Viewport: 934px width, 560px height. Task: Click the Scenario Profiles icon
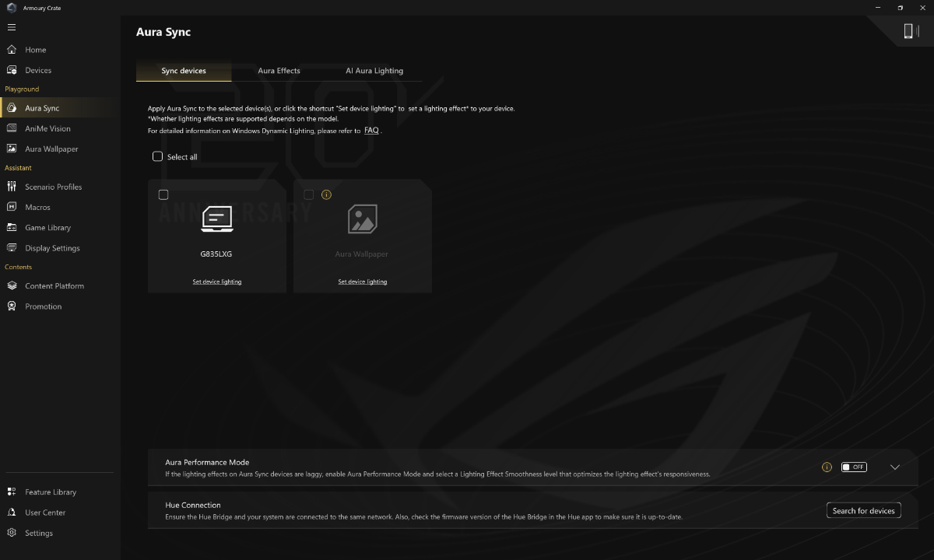(12, 187)
